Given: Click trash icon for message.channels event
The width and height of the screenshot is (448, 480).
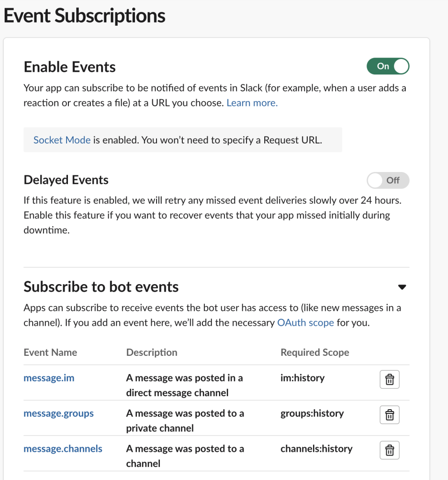Looking at the screenshot, I should coord(389,450).
